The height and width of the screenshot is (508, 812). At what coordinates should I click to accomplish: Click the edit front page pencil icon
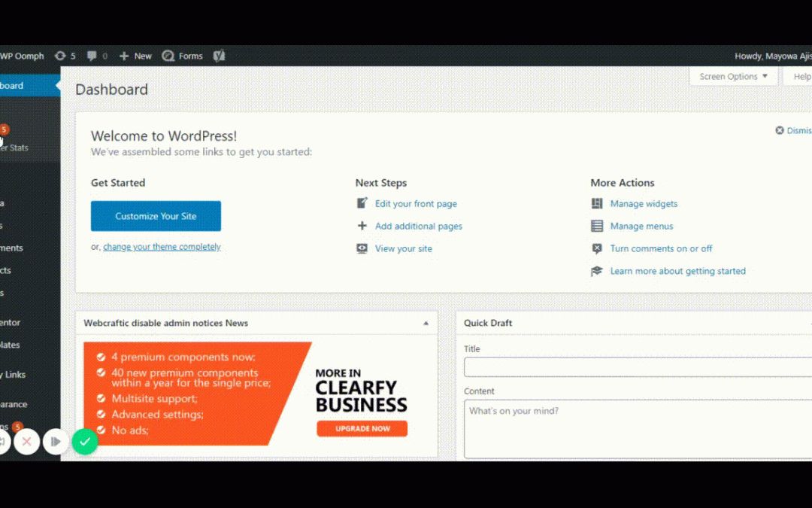click(x=362, y=203)
